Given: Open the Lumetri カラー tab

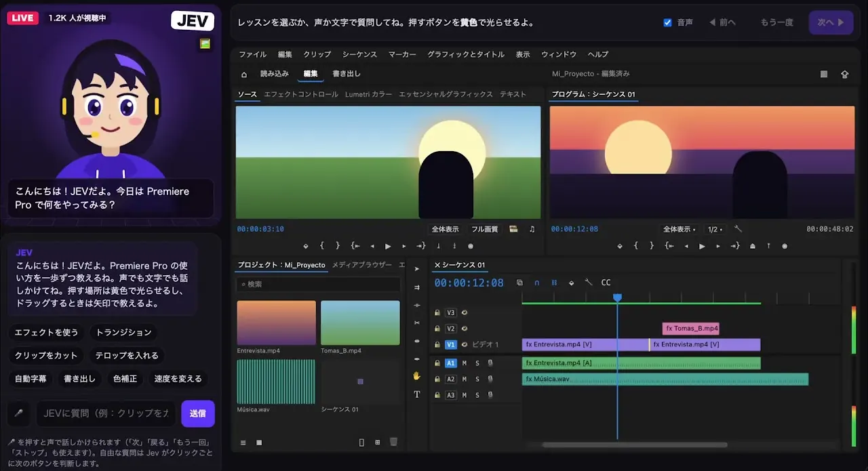Looking at the screenshot, I should click(x=368, y=94).
